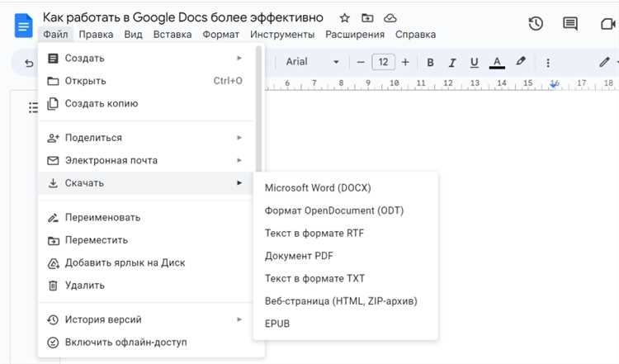Click the move to folder icon beside title
This screenshot has height=364, width=619.
pyautogui.click(x=367, y=18)
